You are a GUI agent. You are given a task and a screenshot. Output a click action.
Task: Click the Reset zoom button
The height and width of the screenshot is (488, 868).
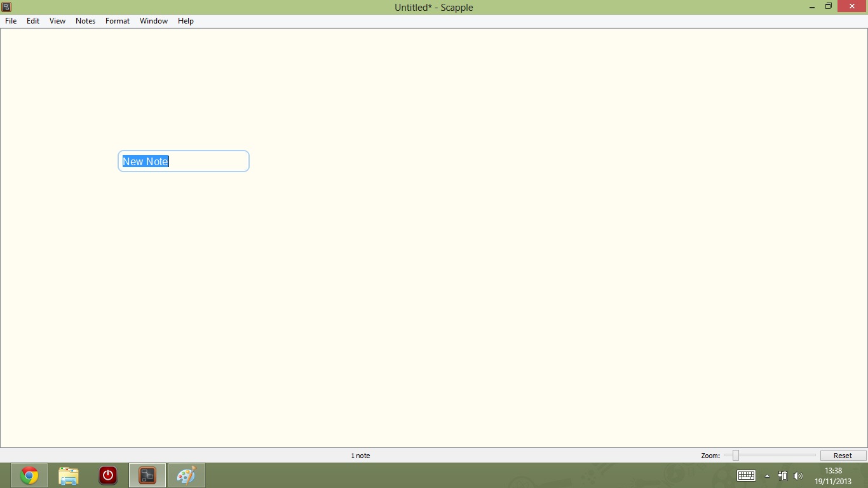pos(843,456)
